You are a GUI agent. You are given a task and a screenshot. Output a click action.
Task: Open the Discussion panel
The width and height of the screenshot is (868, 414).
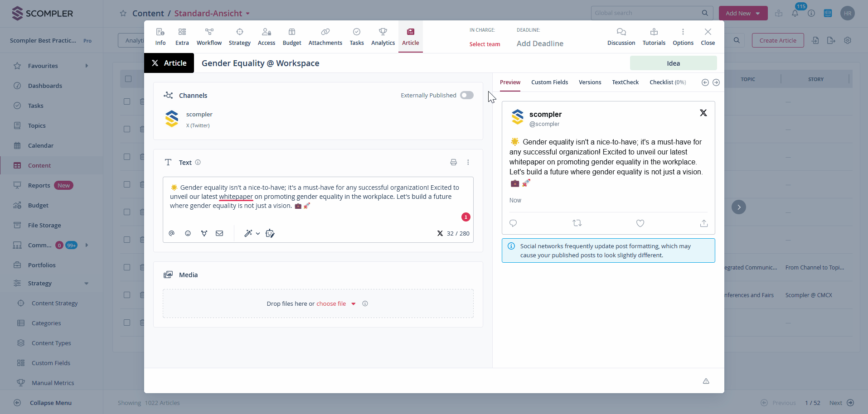[x=621, y=36]
